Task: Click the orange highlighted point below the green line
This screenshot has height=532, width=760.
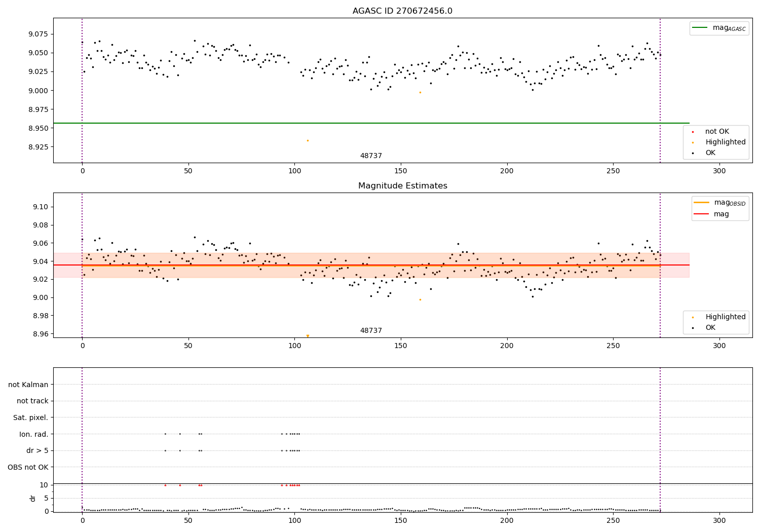Action: point(308,140)
